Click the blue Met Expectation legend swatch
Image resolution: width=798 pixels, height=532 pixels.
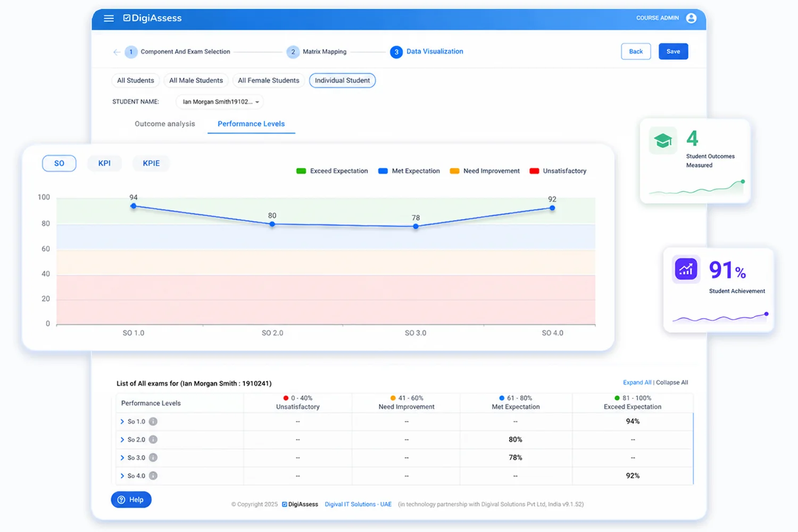[383, 171]
